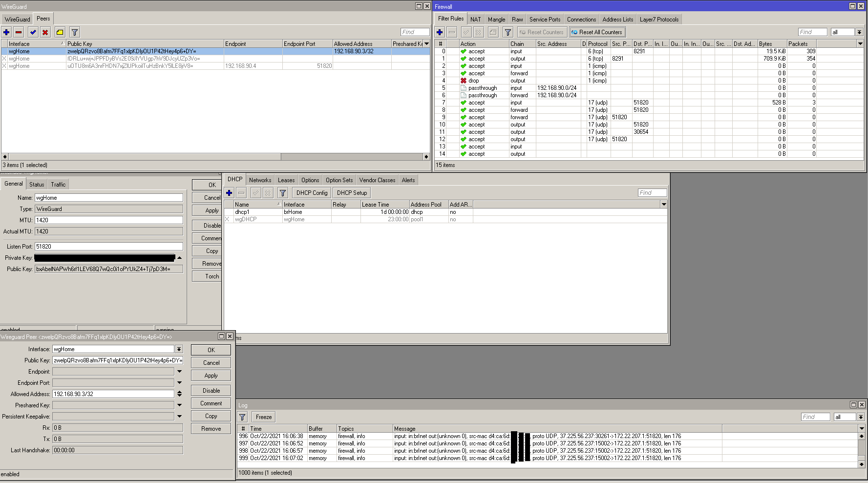Screen dimensions: 868x483
Task: Click the Log window scroll down arrow
Action: click(862, 464)
